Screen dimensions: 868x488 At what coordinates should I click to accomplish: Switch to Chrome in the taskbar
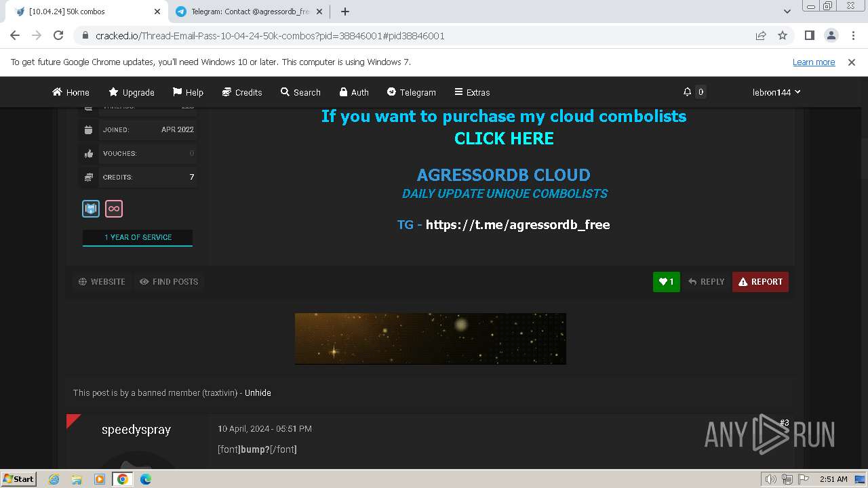point(122,479)
